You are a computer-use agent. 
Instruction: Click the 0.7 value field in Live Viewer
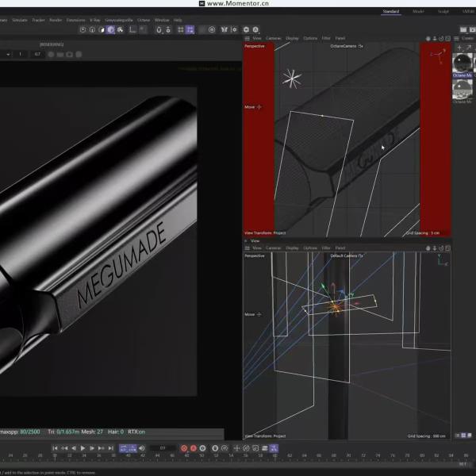click(x=37, y=54)
